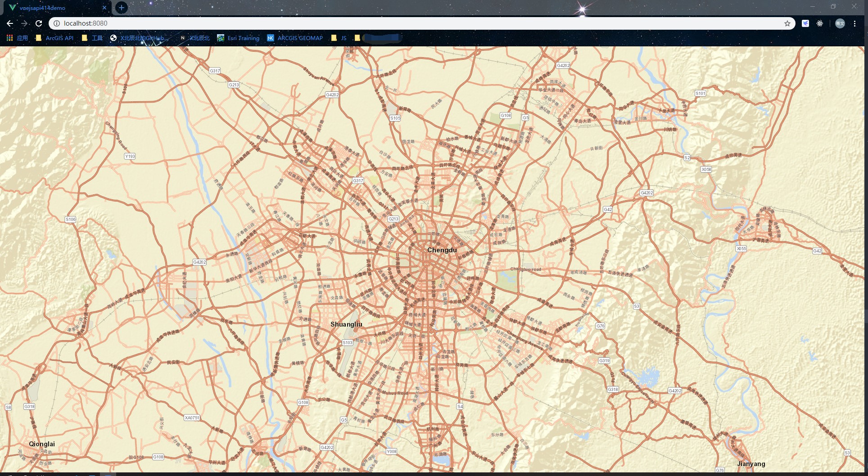
Task: Open the React DevTools atom extension
Action: (x=820, y=23)
